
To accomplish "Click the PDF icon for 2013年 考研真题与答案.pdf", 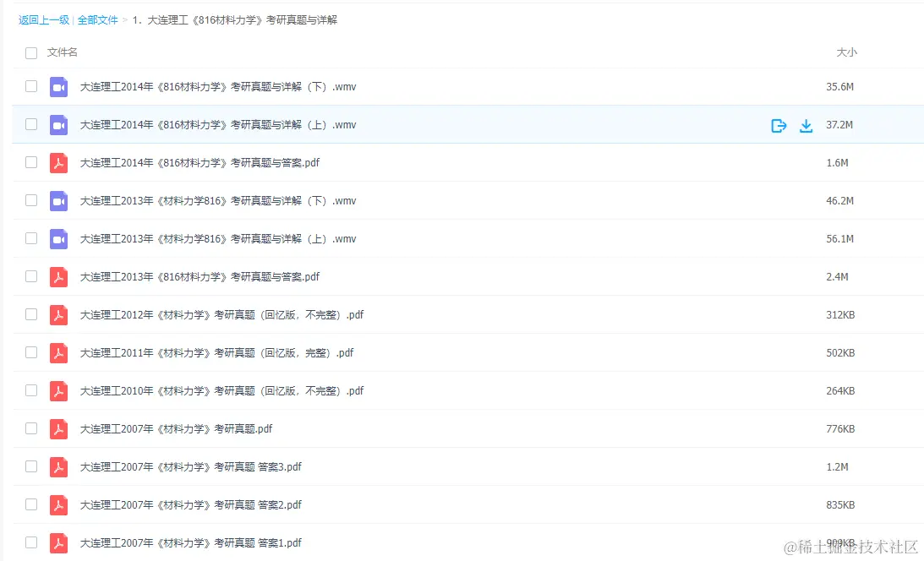I will (x=58, y=276).
